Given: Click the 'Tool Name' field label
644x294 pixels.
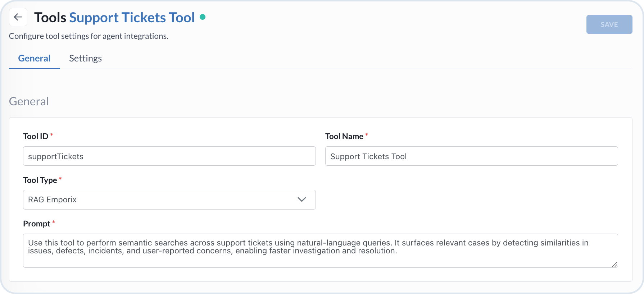Looking at the screenshot, I should point(344,136).
